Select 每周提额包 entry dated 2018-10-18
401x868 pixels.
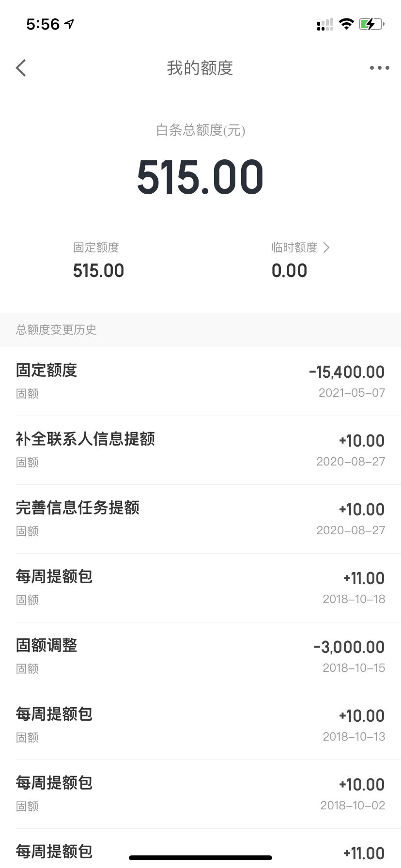pos(200,588)
